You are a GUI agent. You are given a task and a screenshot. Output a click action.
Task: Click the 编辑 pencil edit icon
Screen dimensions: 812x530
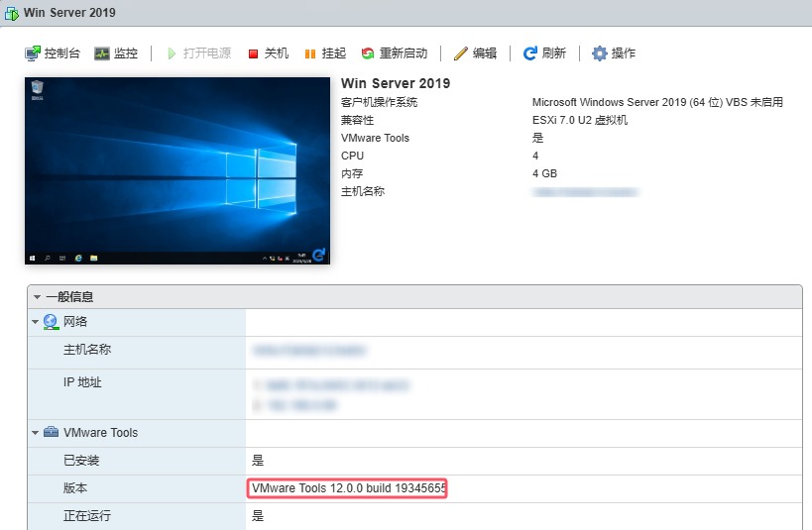460,53
